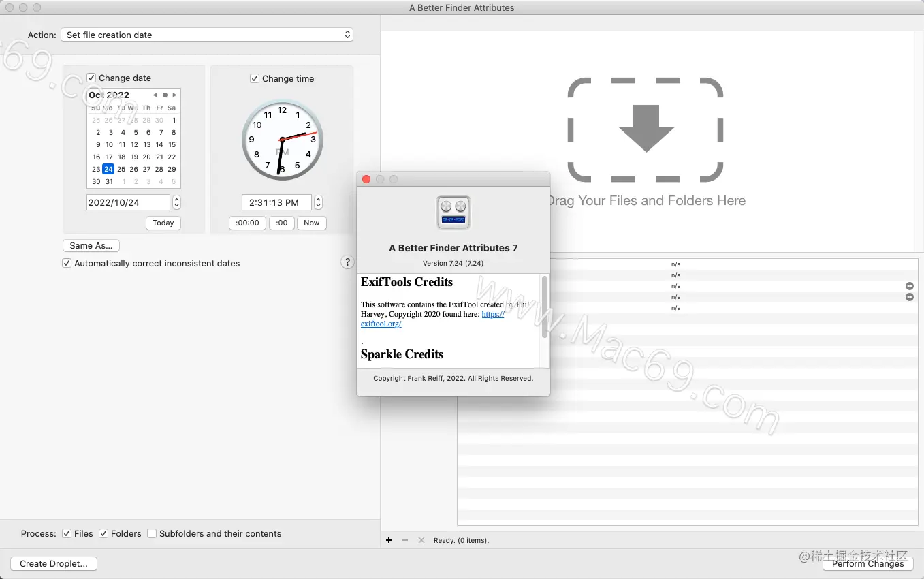924x579 pixels.
Task: Click the plus icon to add files
Action: pos(389,540)
